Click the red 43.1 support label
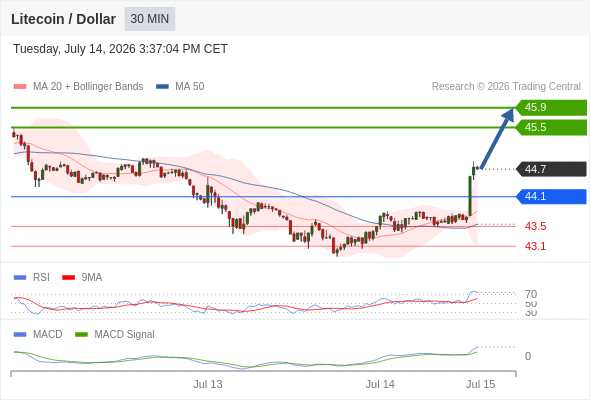This screenshot has height=400, width=590. [535, 246]
